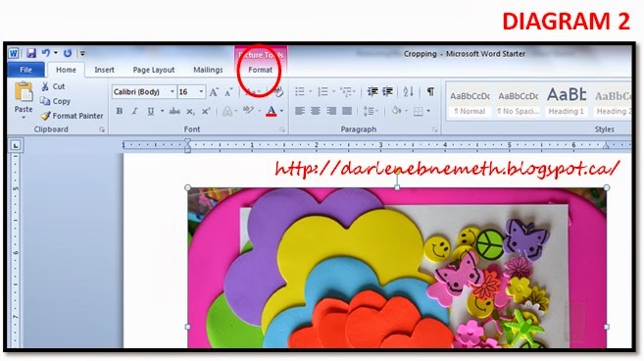This screenshot has width=644, height=361.
Task: Switch to the Insert tab
Action: (x=104, y=70)
